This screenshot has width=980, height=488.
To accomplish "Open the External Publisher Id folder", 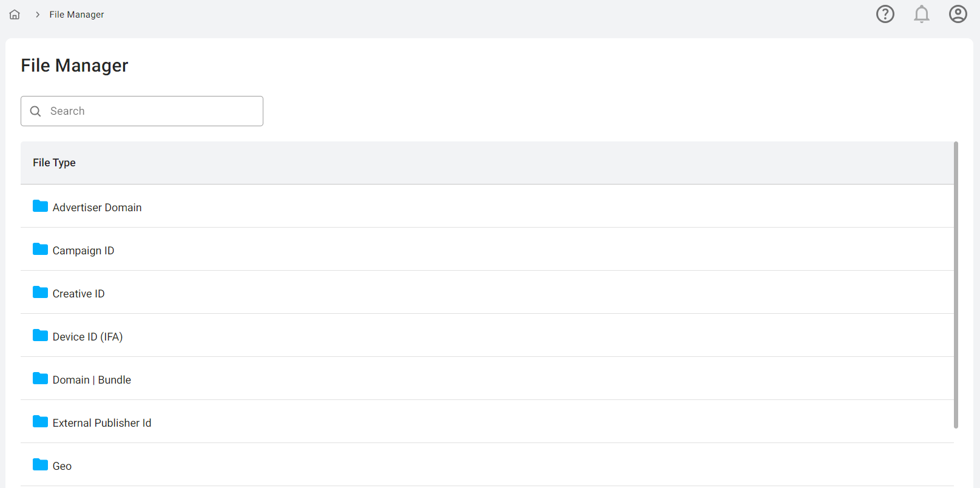I will (101, 423).
